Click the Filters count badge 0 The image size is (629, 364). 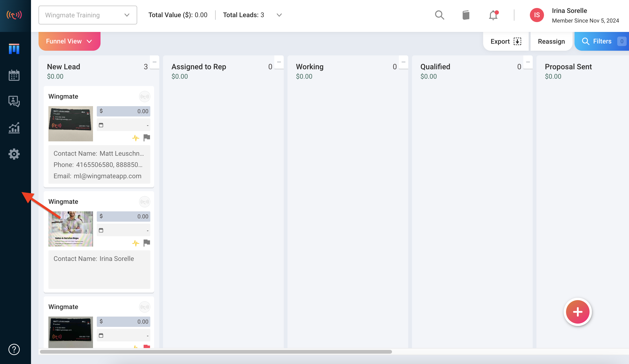621,41
